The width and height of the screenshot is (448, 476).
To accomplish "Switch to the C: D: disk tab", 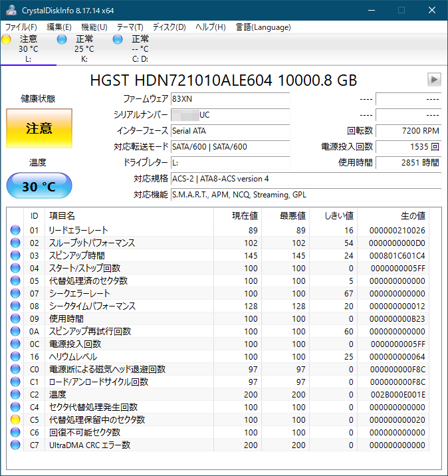I will 140,49.
